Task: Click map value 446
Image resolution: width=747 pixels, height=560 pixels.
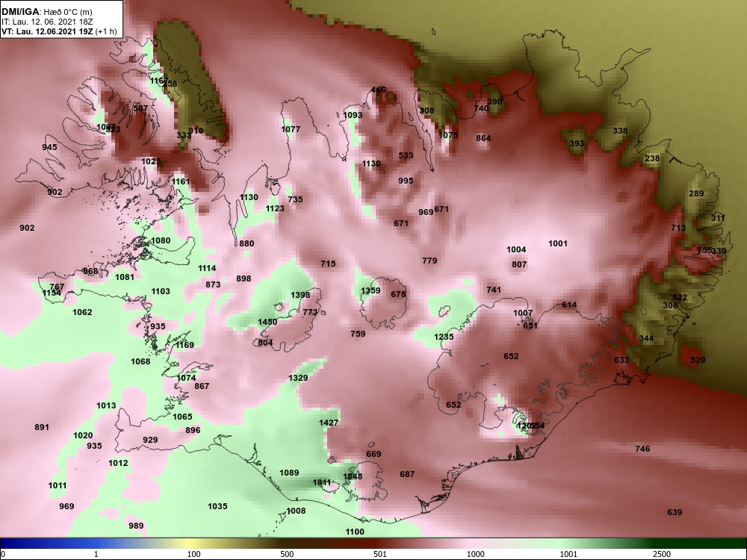Action: 378,90
